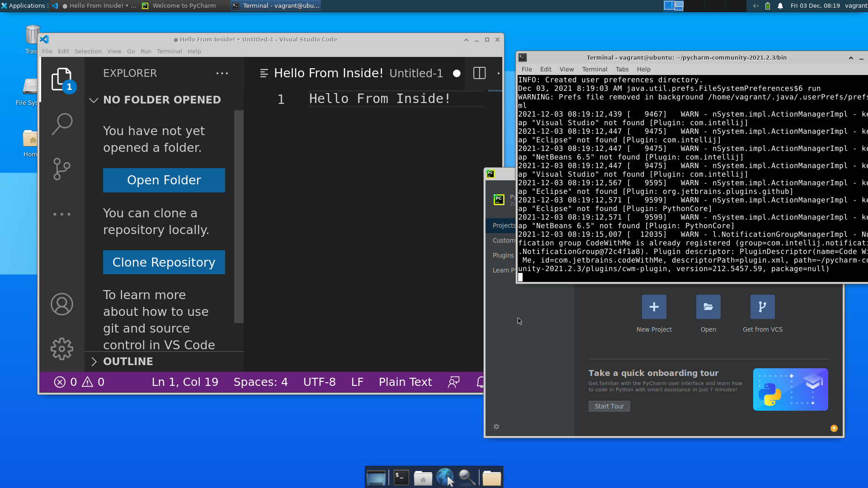Open PyCharm settings gear at bottom left
Image resolution: width=868 pixels, height=488 pixels.
(496, 427)
